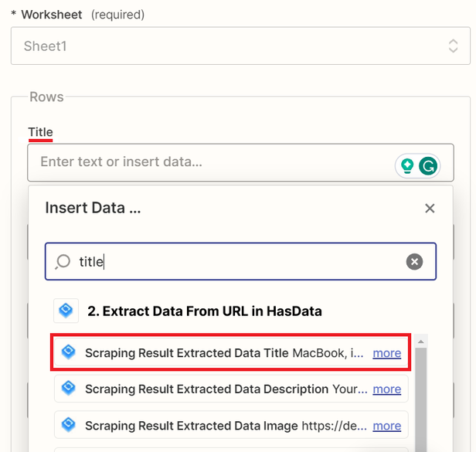
Task: Select Scraping Result Extracted Data Description item
Action: coord(231,389)
